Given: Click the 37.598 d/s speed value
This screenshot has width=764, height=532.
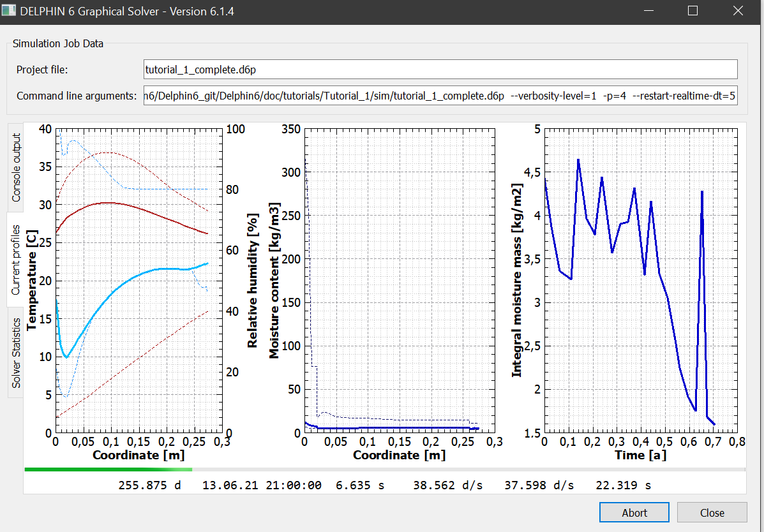Looking at the screenshot, I should coord(539,485).
